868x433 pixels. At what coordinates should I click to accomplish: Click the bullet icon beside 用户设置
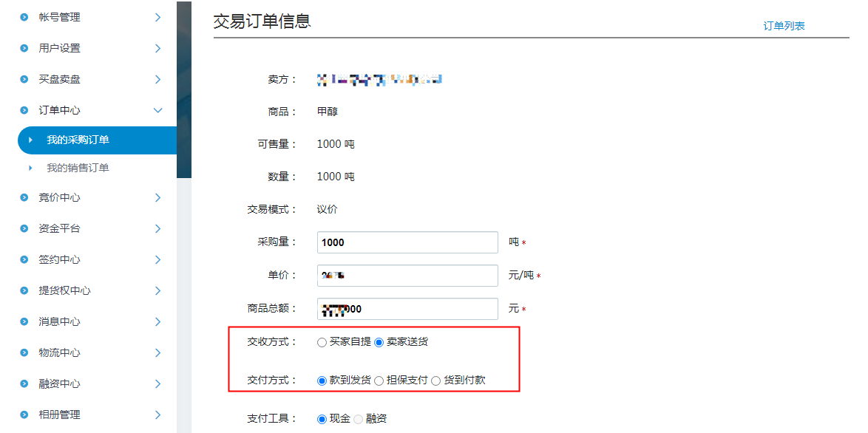pyautogui.click(x=24, y=48)
